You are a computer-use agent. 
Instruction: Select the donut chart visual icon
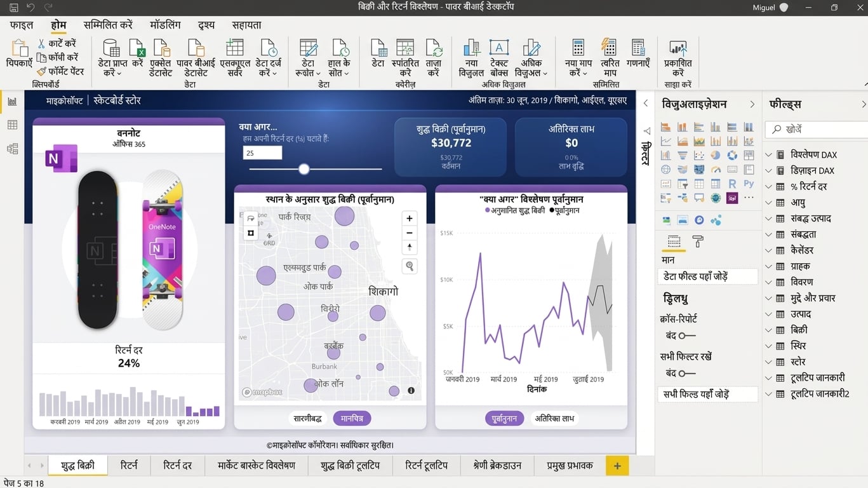coord(732,155)
